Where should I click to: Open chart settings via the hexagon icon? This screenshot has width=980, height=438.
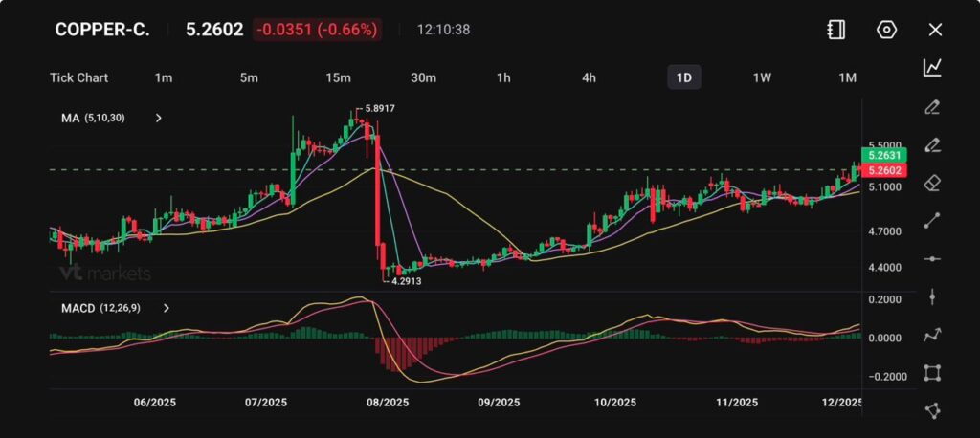point(886,30)
